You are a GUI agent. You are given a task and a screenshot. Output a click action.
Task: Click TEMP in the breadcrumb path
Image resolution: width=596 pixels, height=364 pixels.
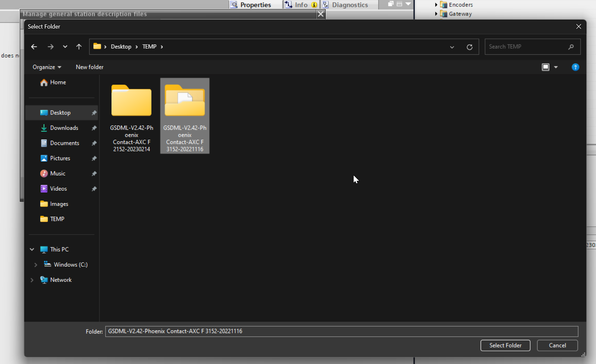coord(149,47)
